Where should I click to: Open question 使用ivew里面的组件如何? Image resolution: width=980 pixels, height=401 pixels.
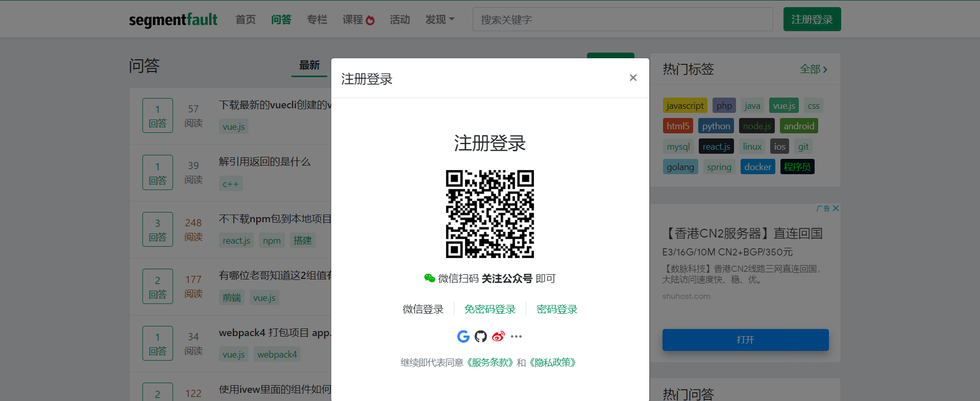(275, 390)
